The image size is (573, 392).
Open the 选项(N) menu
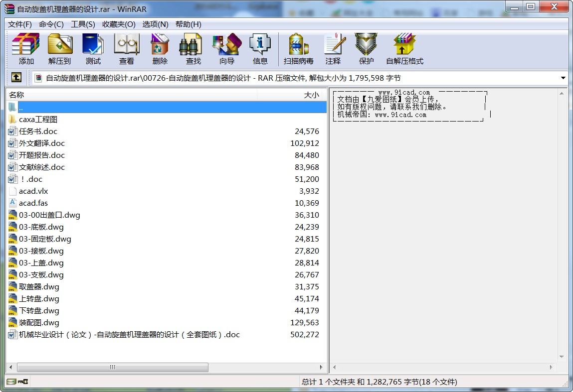[x=157, y=24]
